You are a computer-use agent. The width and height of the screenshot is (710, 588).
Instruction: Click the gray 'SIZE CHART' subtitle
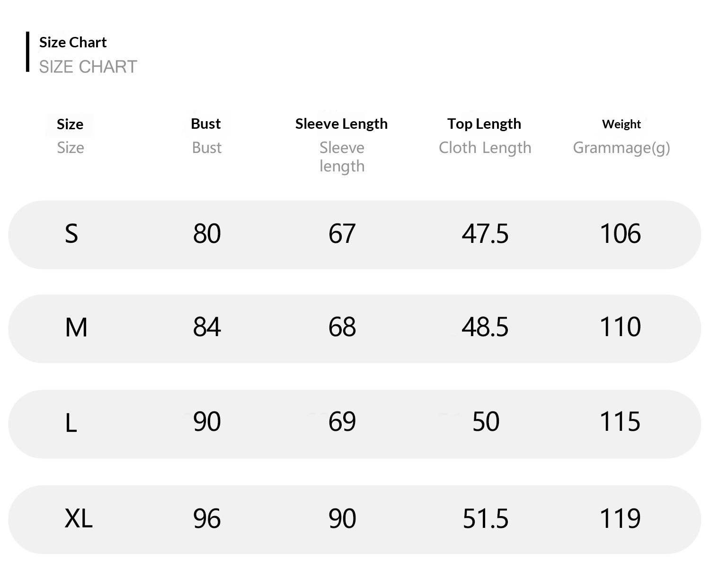(88, 67)
